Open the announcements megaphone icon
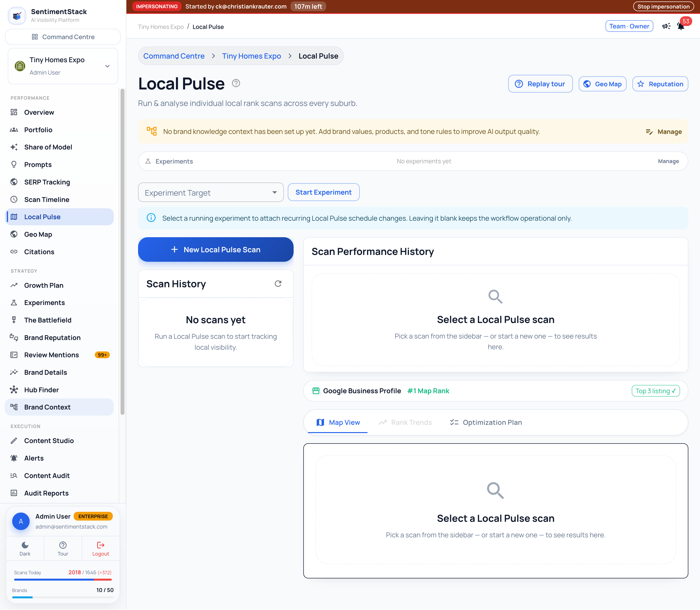 (x=666, y=26)
